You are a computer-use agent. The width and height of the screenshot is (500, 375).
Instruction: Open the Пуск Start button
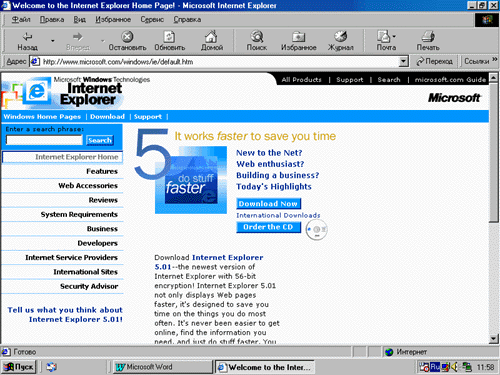point(19,367)
